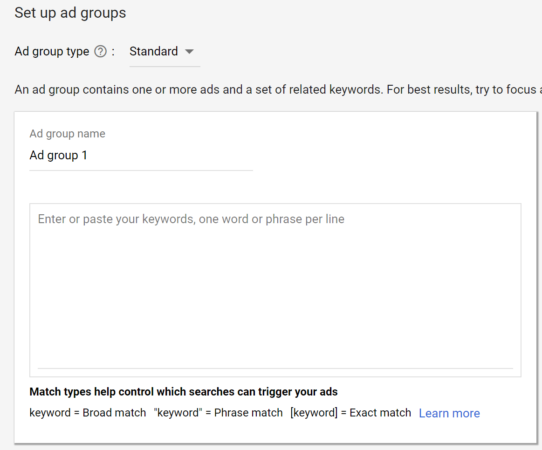The height and width of the screenshot is (450, 542).
Task: Click the underline under Ad group 1
Action: tap(141, 170)
